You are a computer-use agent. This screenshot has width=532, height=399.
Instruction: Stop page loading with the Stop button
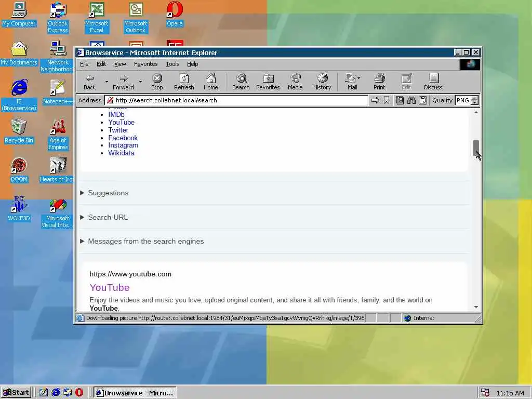point(157,82)
